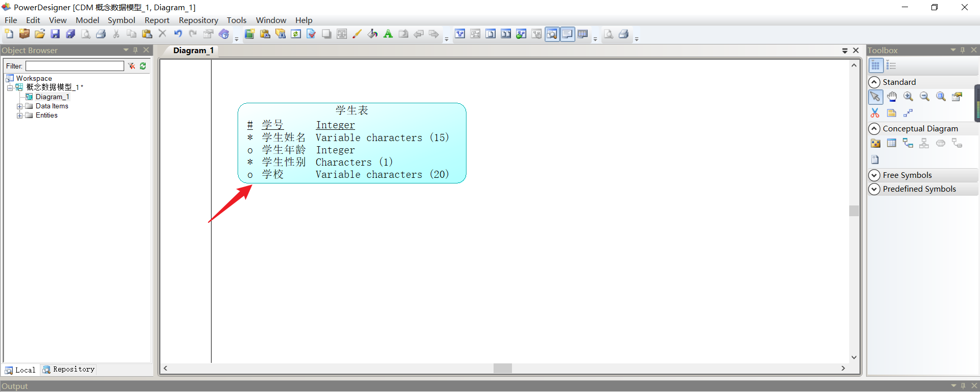This screenshot has height=392, width=980.
Task: Select the Pointer tool in Toolbox
Action: (875, 97)
